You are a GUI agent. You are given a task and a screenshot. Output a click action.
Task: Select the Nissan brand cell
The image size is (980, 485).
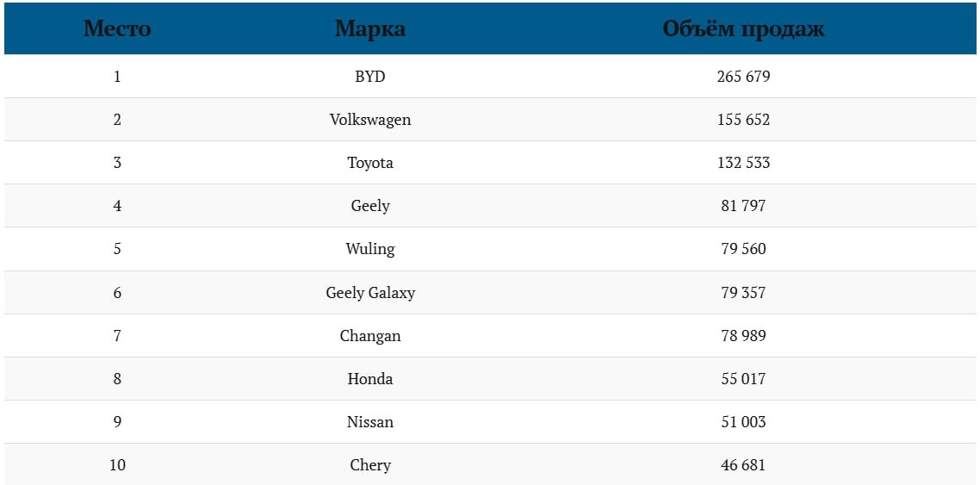click(x=370, y=422)
